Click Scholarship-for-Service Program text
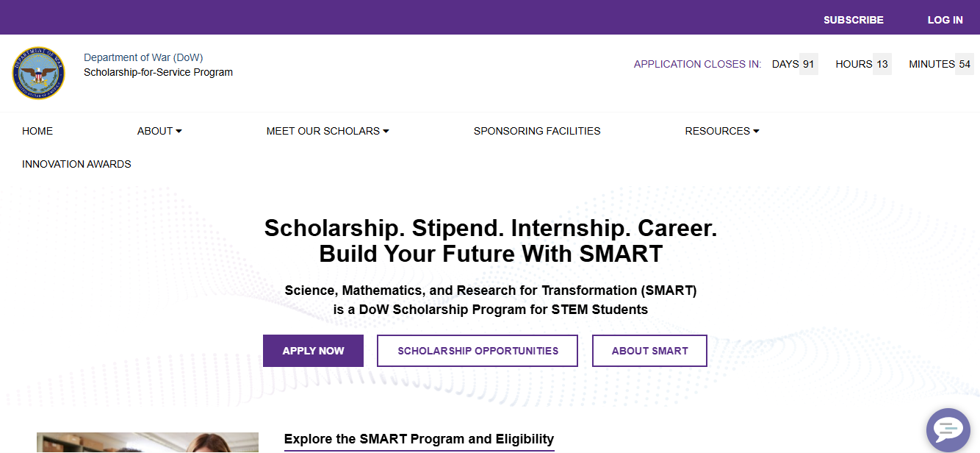The height and width of the screenshot is (453, 980). click(x=158, y=72)
